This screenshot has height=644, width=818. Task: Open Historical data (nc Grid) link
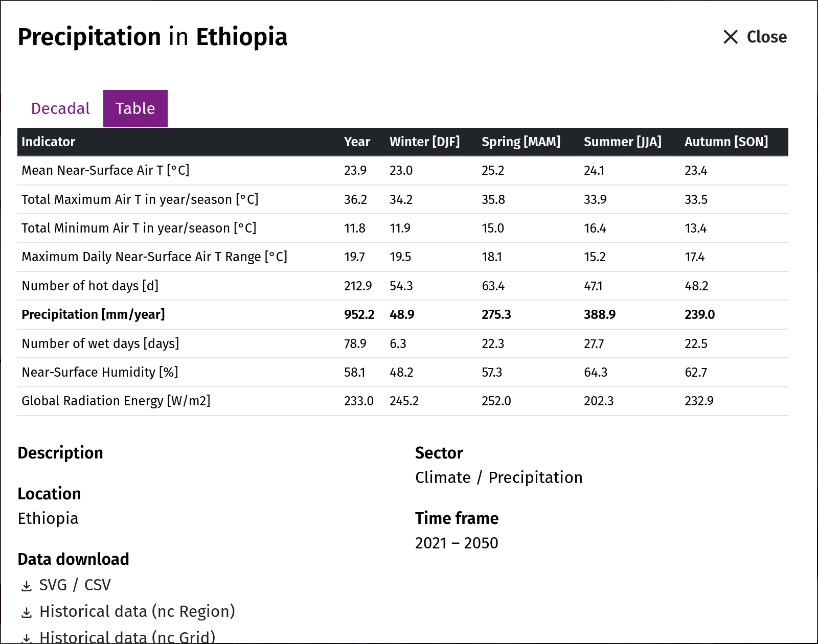coord(127,637)
